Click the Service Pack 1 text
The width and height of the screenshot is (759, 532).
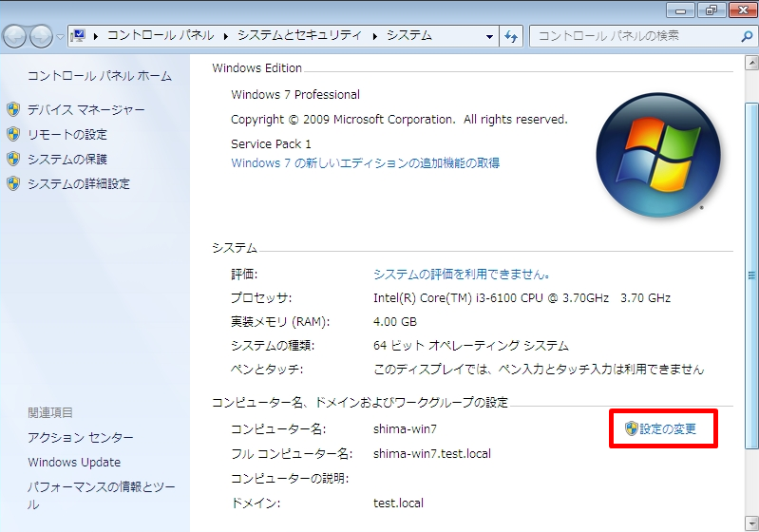[271, 143]
